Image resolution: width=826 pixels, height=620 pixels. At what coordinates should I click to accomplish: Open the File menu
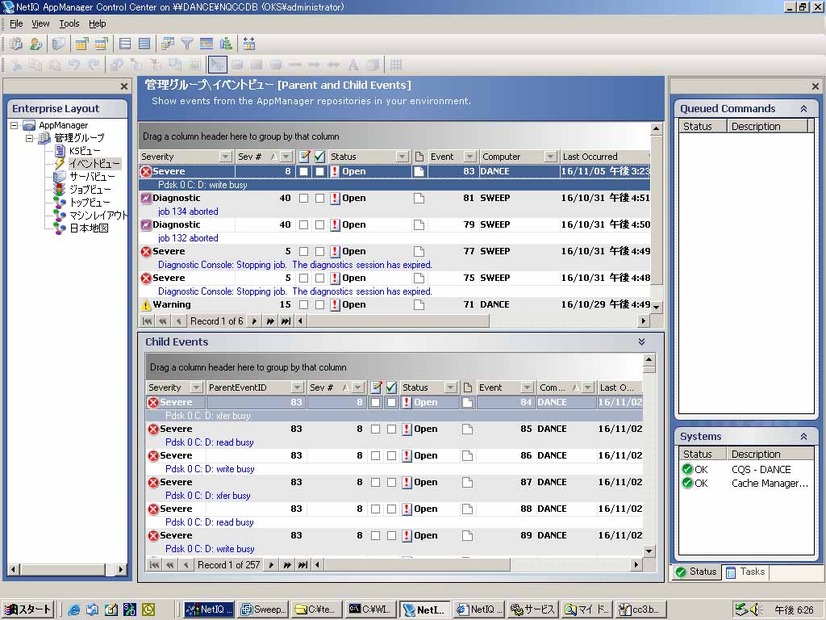16,24
